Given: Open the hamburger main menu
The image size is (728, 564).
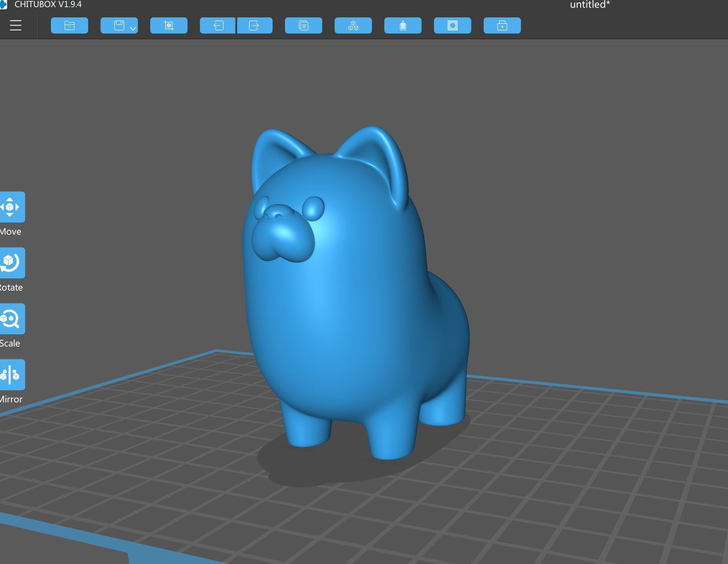Looking at the screenshot, I should pos(16,25).
